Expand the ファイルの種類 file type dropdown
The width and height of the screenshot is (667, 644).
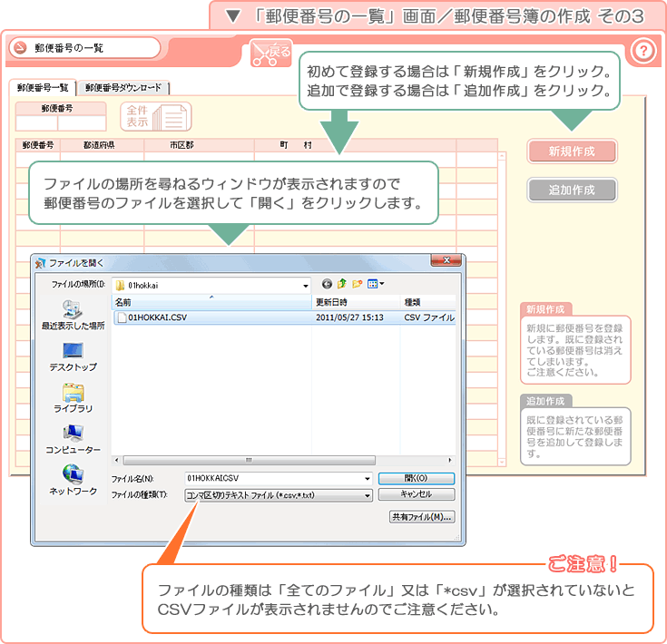click(x=368, y=495)
